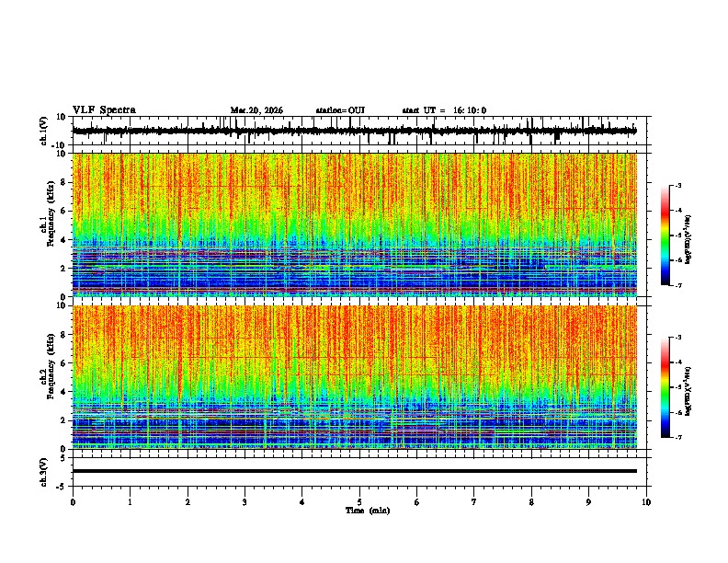Click the 2 kHz tick label on ch.2 spectrogram

[x=63, y=420]
